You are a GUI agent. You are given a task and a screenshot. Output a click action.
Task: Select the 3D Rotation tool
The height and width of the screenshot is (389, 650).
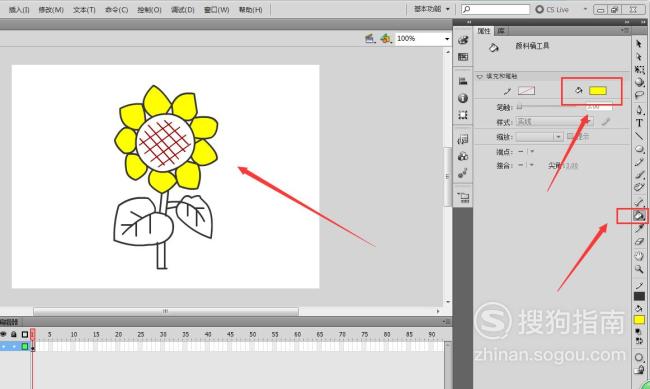[x=639, y=82]
